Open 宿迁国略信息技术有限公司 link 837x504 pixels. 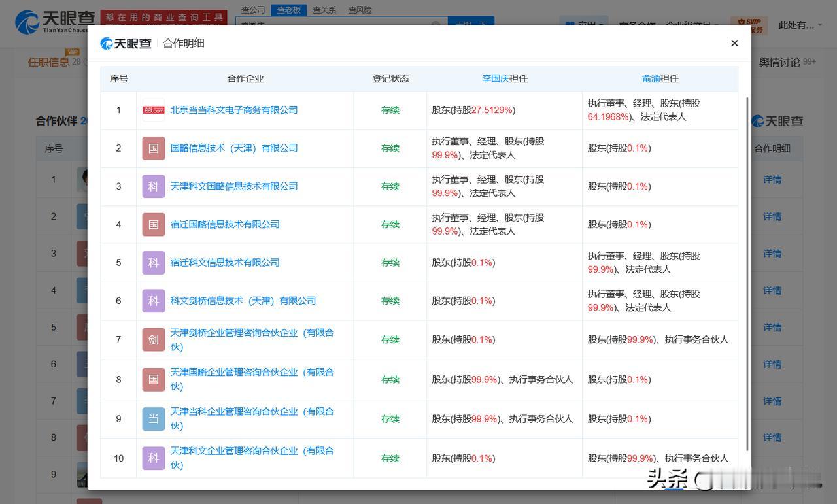point(225,224)
